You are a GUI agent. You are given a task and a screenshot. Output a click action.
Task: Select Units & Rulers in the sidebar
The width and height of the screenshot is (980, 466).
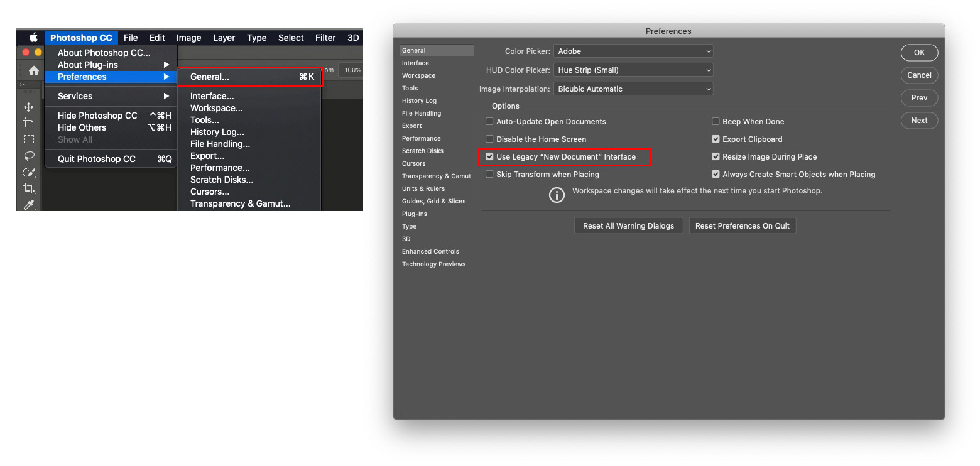point(437,188)
